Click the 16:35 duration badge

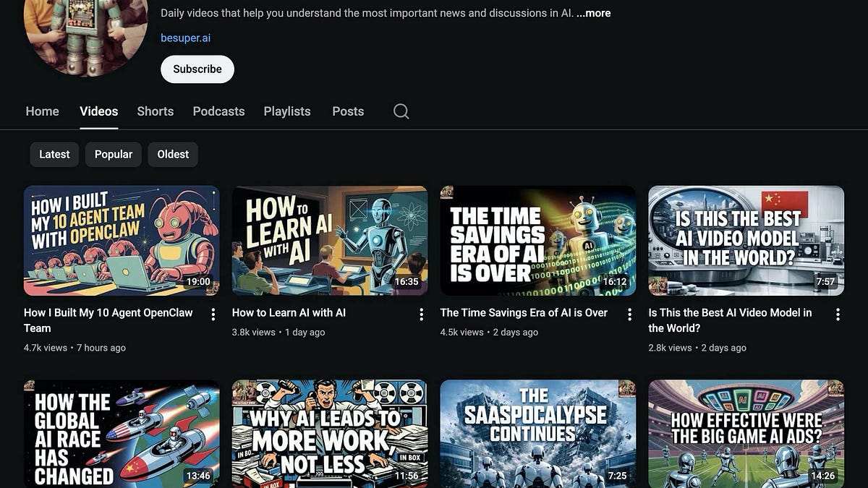coord(407,282)
